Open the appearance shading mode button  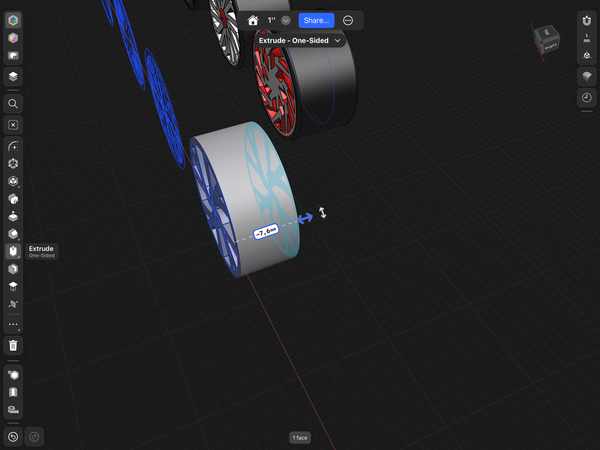[x=587, y=77]
